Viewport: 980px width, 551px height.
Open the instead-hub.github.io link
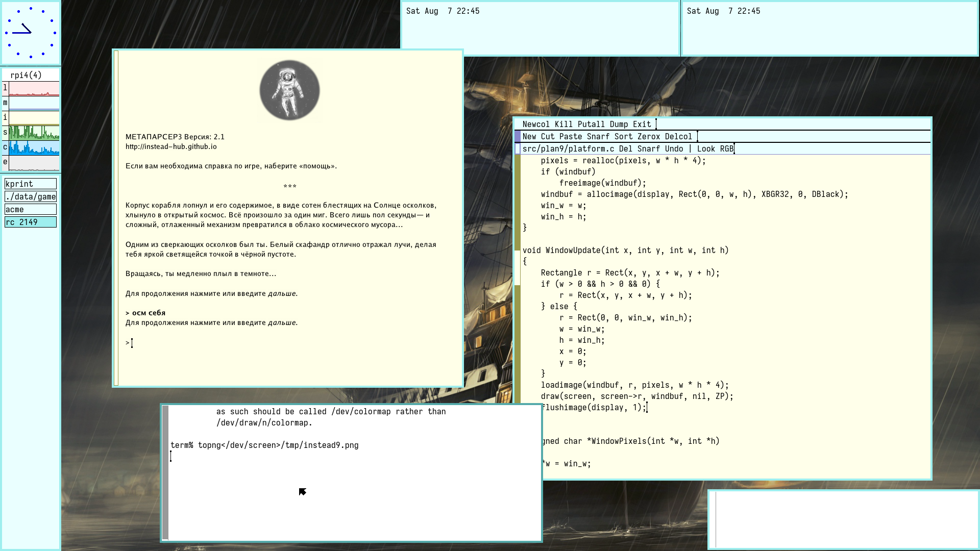[171, 146]
